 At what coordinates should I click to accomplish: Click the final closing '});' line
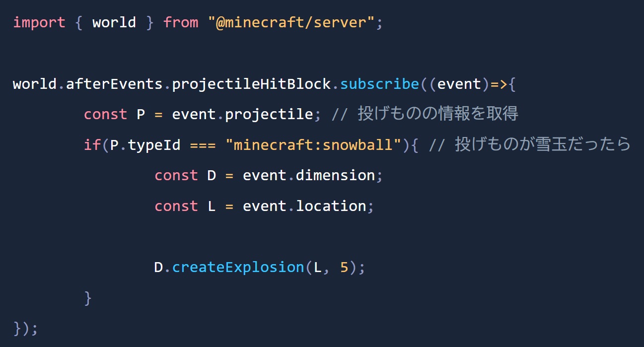25,328
